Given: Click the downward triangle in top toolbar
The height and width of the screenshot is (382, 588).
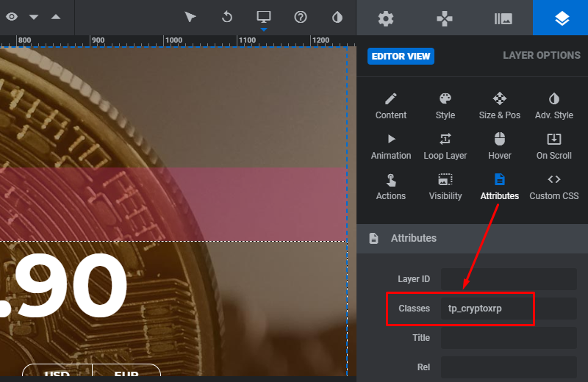Looking at the screenshot, I should [x=34, y=17].
